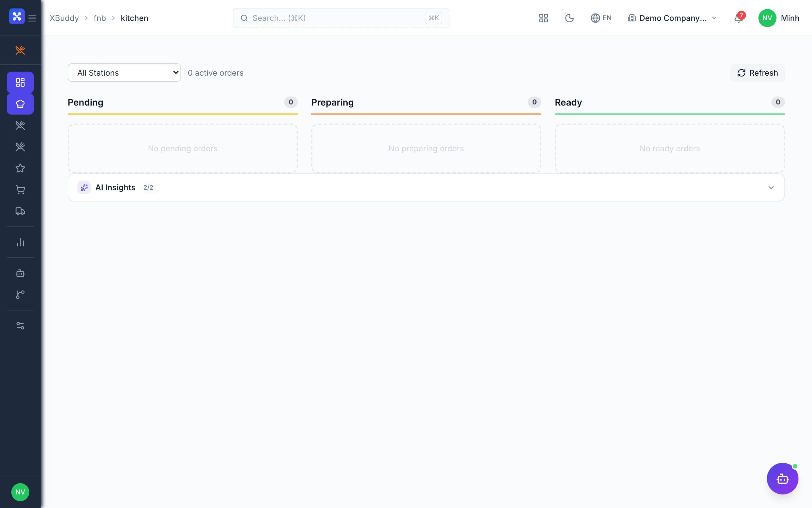Toggle dark mode moon icon
The image size is (812, 508).
[x=570, y=18]
